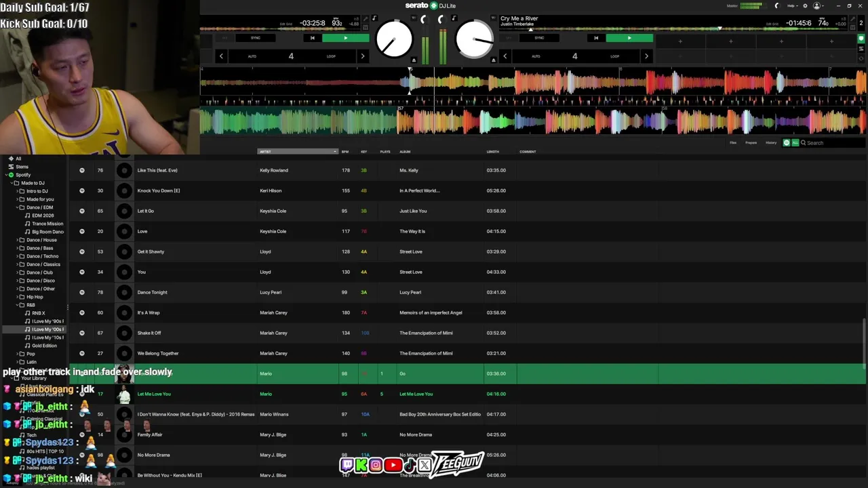This screenshot has width=868, height=488.
Task: Click the library Search field
Action: (834, 143)
